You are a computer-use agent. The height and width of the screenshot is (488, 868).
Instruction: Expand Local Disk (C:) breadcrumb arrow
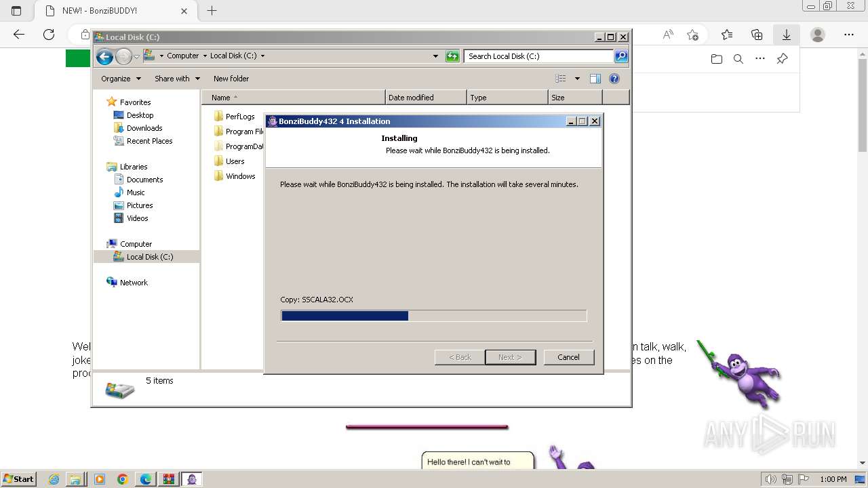tap(262, 56)
